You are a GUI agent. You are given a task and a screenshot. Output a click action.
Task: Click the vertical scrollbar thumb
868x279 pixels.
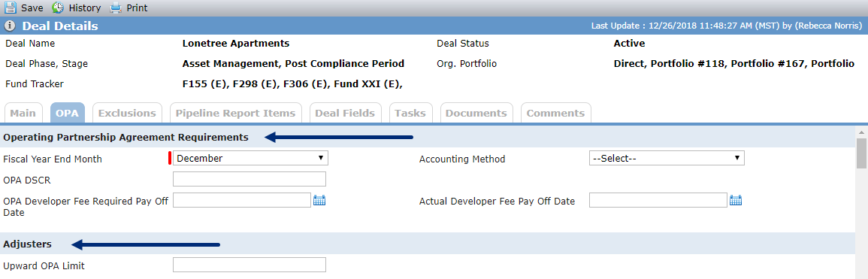[862, 153]
